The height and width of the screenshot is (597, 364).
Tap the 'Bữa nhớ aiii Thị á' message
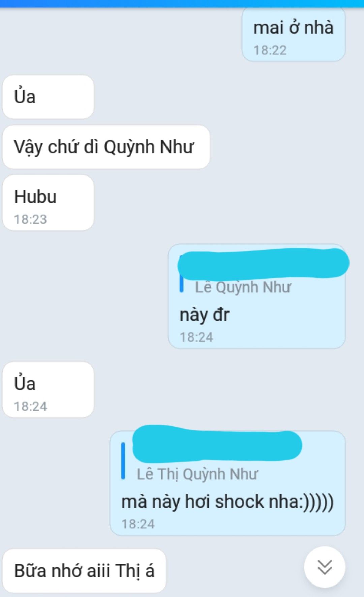pyautogui.click(x=84, y=571)
